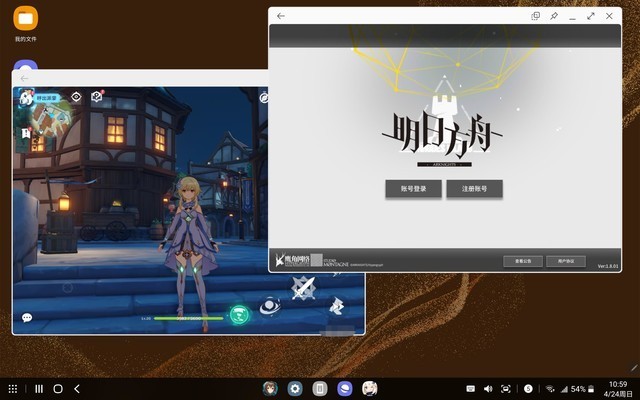The height and width of the screenshot is (400, 640).
Task: Trigger the sword attack icon in Genshin
Action: click(x=303, y=288)
